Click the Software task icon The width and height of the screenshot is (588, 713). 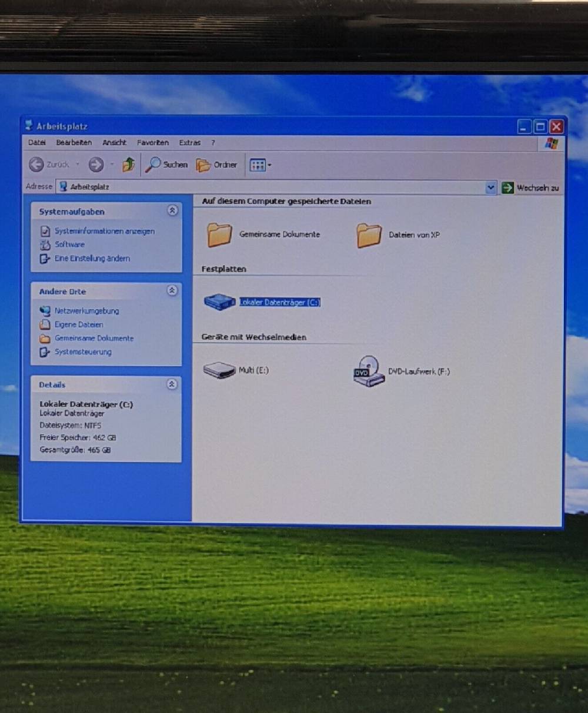[45, 245]
